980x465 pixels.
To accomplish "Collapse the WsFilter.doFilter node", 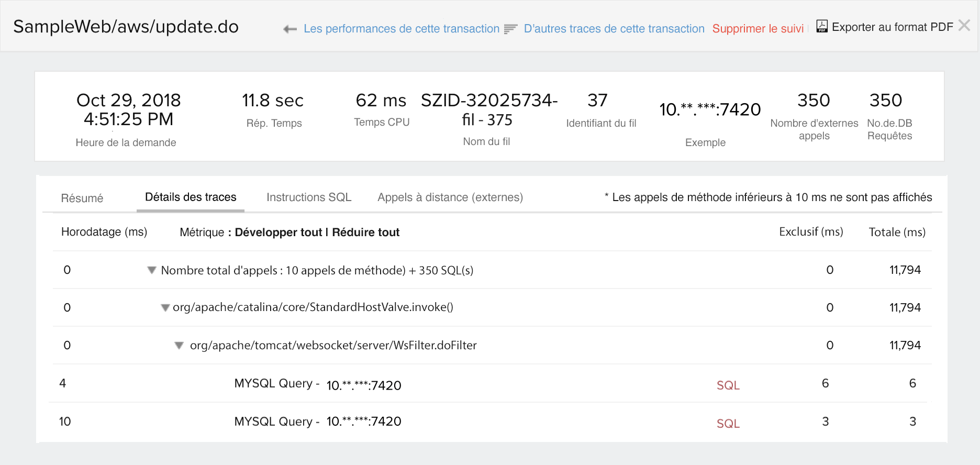I will [x=179, y=346].
